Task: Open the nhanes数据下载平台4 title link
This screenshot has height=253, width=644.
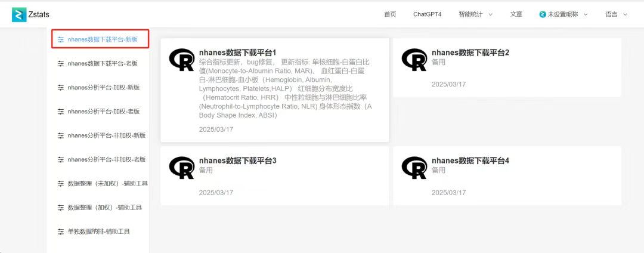Action: (x=470, y=161)
